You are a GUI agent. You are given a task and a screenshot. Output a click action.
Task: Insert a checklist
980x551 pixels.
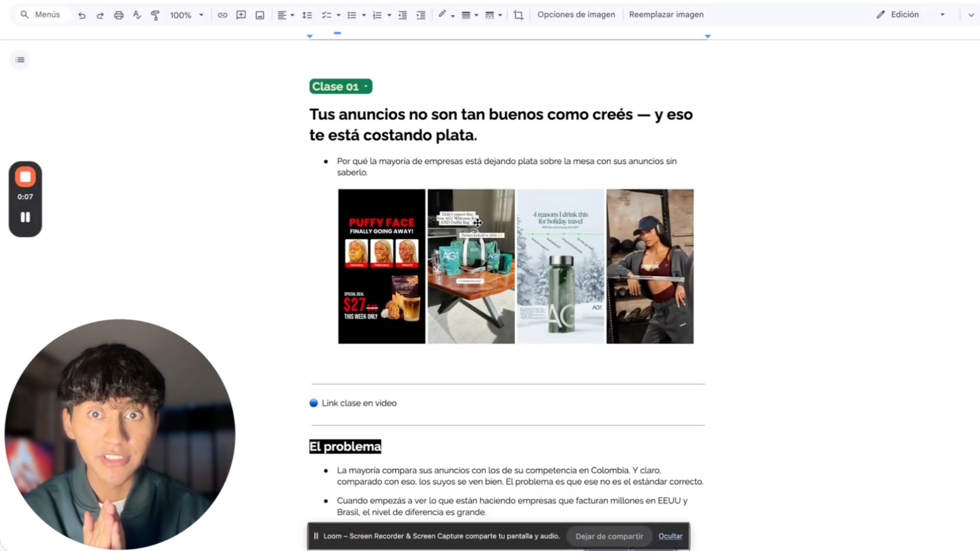coord(327,15)
